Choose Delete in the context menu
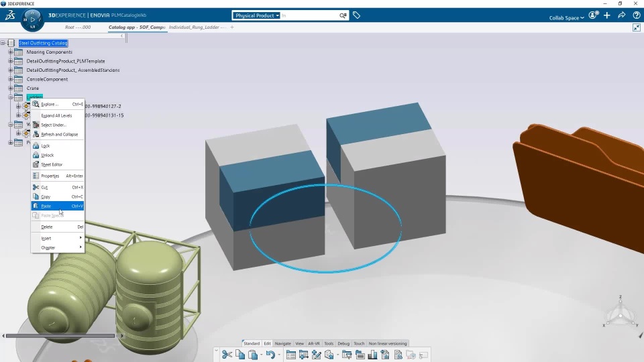This screenshot has height=362, width=644. 58,227
